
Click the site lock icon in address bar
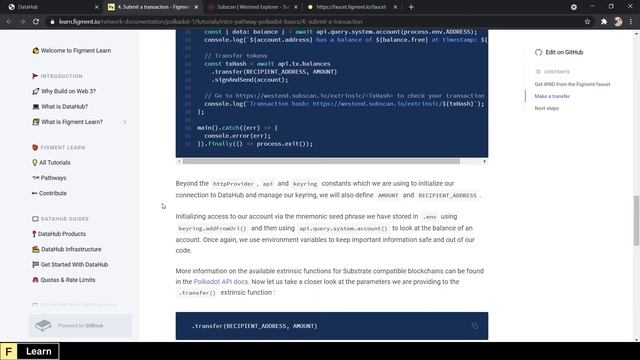(x=52, y=22)
